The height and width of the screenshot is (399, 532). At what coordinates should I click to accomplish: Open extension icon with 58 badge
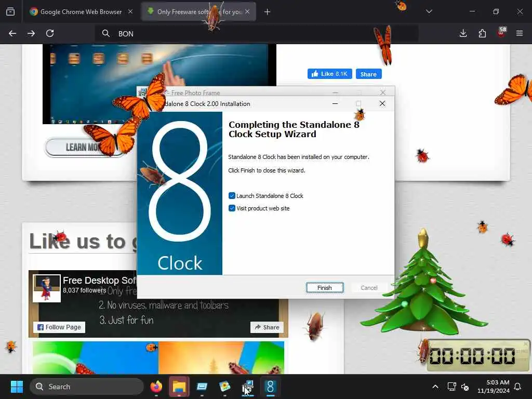tap(501, 32)
